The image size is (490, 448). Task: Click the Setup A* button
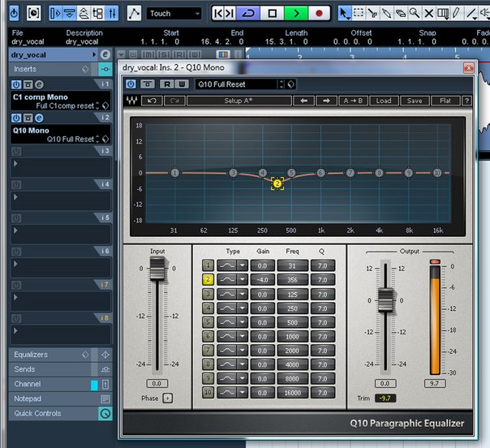(239, 101)
